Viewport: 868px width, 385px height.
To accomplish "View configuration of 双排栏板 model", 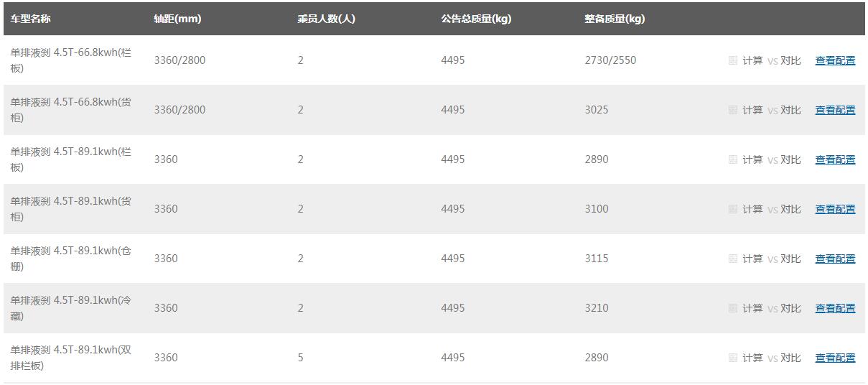I will (835, 358).
